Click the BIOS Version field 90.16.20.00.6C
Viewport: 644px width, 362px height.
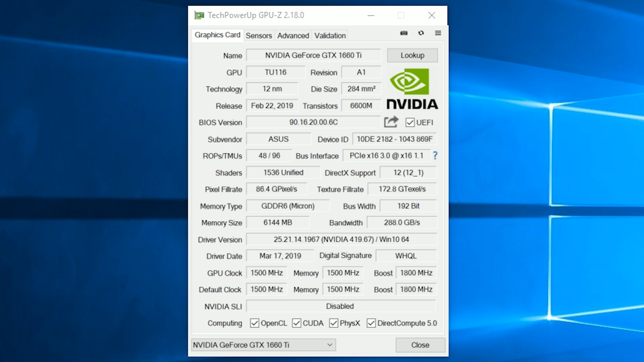(x=313, y=122)
